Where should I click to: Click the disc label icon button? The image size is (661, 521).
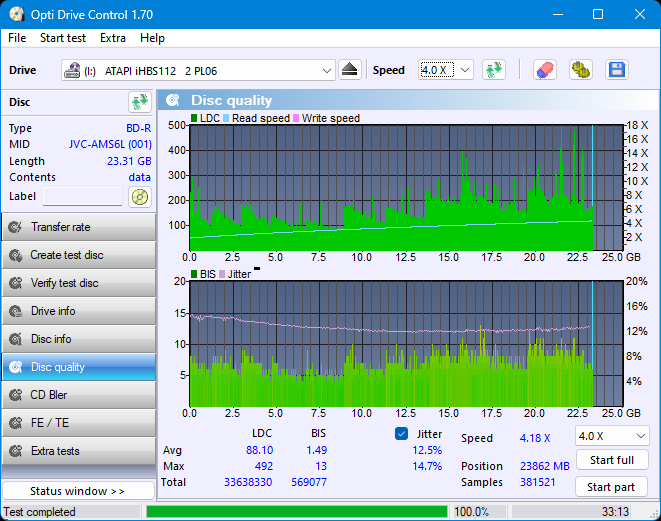[x=140, y=197]
